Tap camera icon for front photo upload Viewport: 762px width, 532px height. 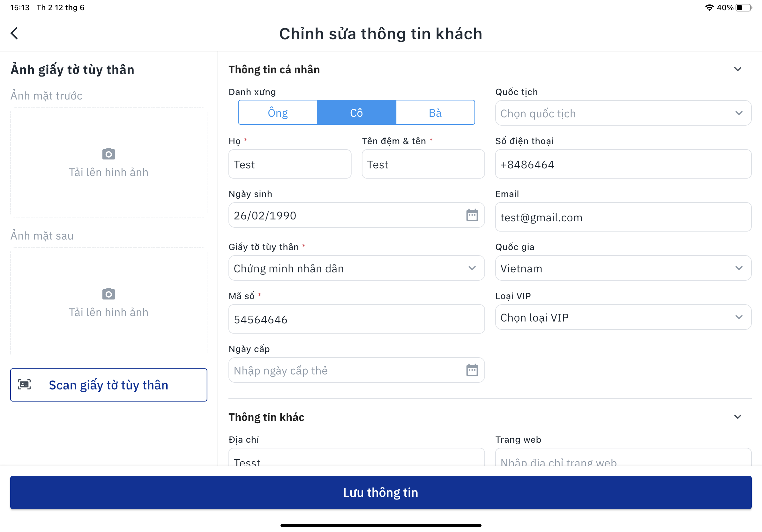(x=108, y=154)
